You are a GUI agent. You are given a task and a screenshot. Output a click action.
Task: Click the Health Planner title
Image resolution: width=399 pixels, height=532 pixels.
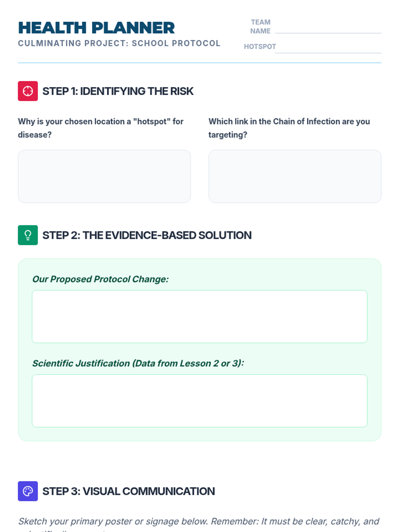pyautogui.click(x=96, y=28)
